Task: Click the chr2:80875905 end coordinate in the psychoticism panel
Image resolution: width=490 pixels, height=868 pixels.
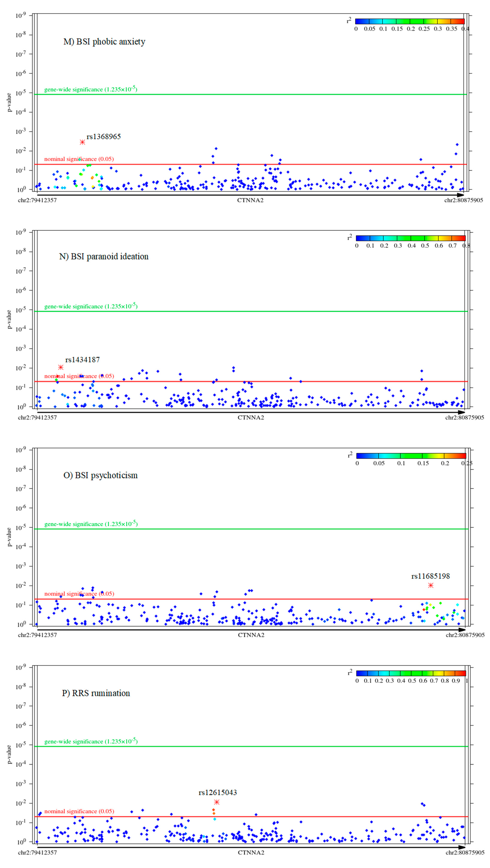Action: point(465,635)
